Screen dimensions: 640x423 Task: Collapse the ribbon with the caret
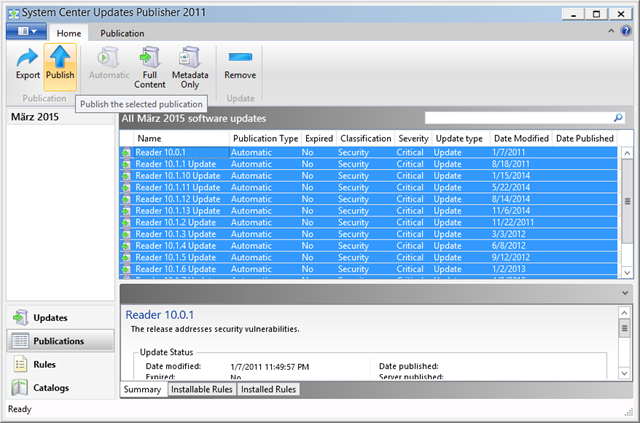click(x=611, y=31)
